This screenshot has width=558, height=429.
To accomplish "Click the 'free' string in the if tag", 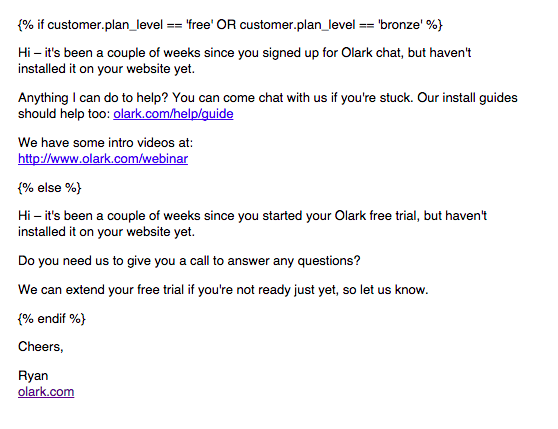I will click(x=199, y=25).
